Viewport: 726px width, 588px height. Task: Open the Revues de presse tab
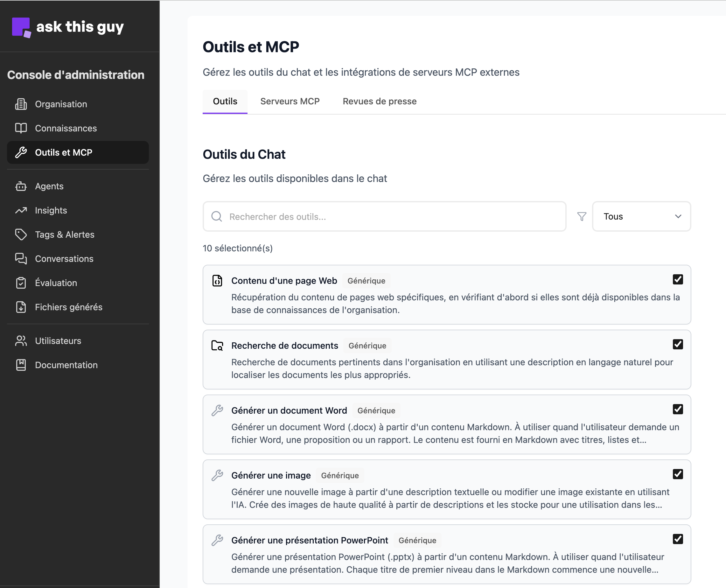coord(379,101)
